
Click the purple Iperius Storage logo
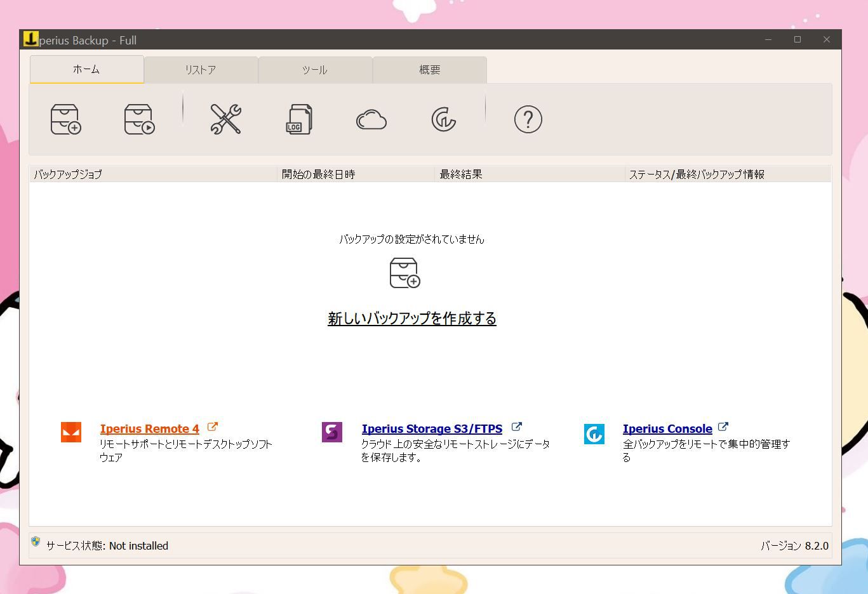(332, 432)
